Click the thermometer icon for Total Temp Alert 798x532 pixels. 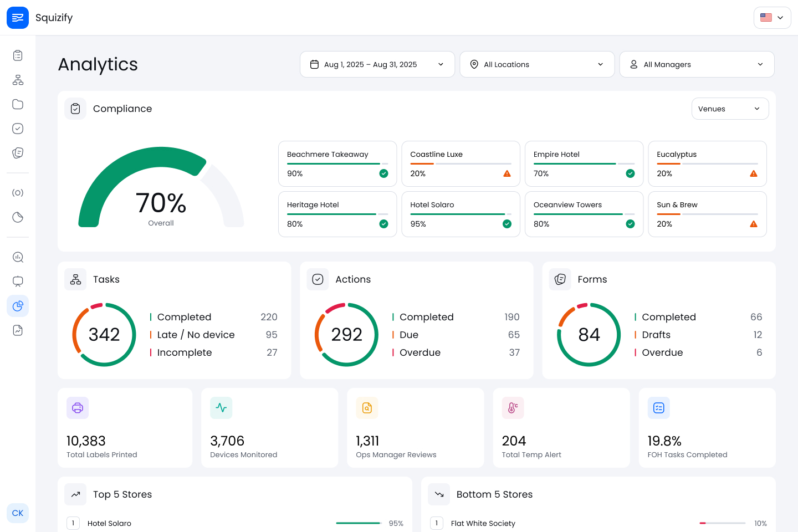click(x=513, y=408)
